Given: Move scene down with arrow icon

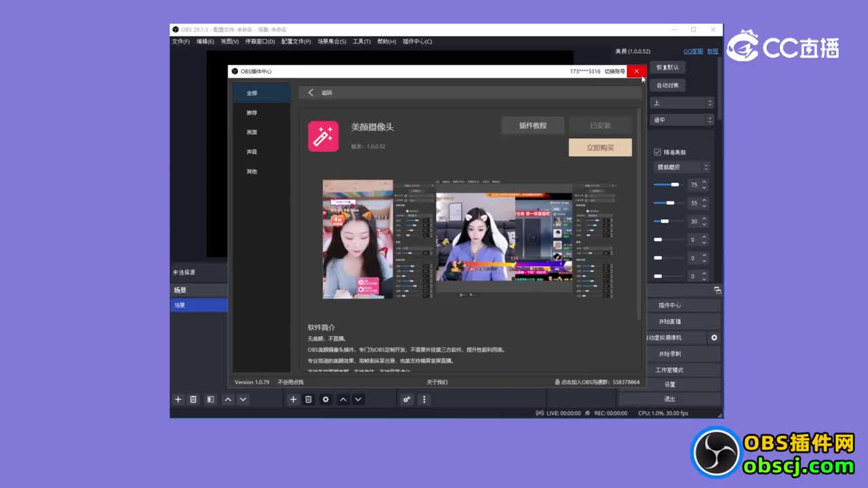Looking at the screenshot, I should 243,400.
